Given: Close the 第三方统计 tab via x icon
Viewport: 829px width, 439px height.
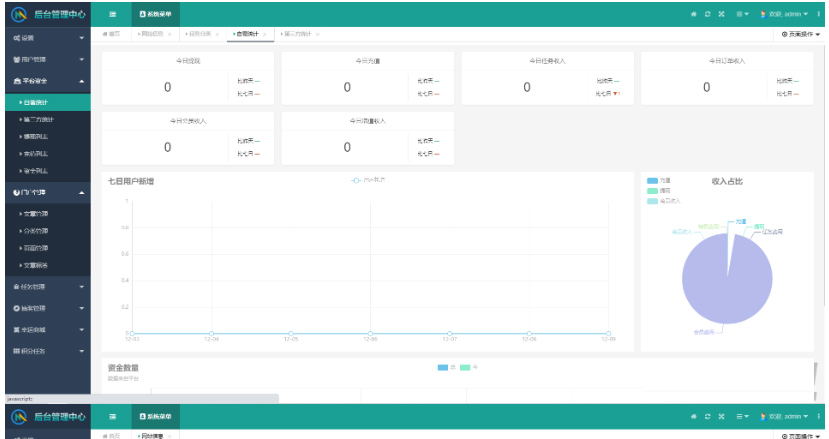Looking at the screenshot, I should [x=318, y=35].
